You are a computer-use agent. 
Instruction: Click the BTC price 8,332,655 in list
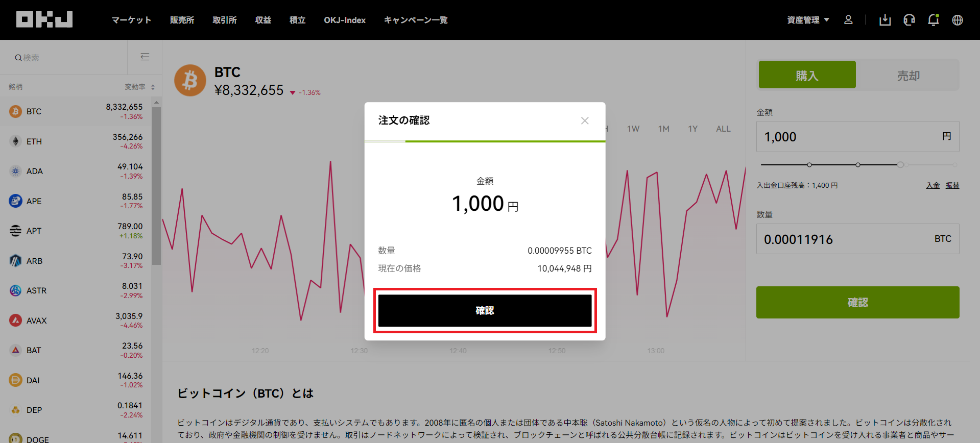pos(124,107)
